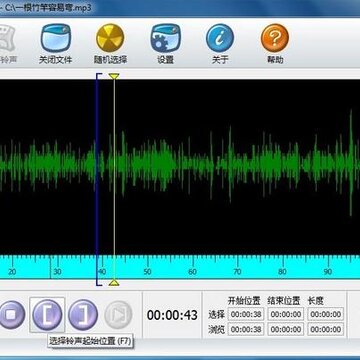Click the 选择 row 结束位置 field 00:00:00
The height and width of the screenshot is (360, 360).
[x=286, y=314]
